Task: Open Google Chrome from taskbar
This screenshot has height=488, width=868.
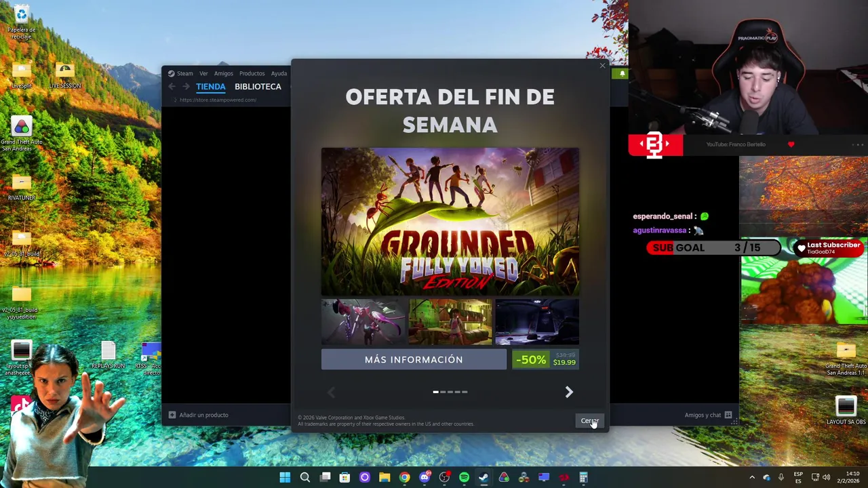Action: click(x=404, y=477)
